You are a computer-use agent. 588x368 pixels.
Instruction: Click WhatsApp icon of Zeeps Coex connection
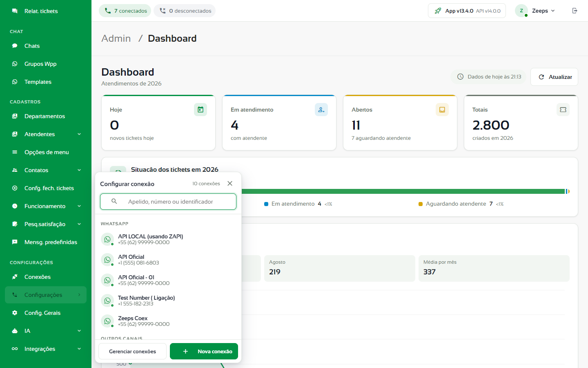click(107, 321)
